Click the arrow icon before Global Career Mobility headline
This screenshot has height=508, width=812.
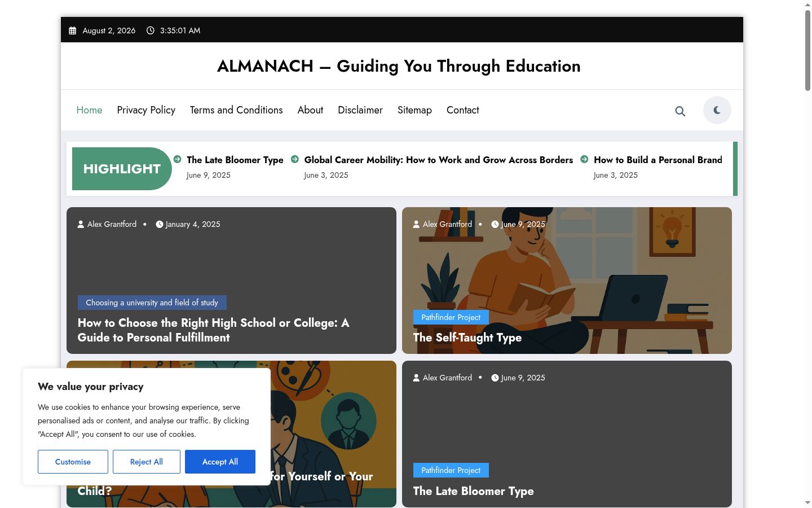[x=294, y=159]
